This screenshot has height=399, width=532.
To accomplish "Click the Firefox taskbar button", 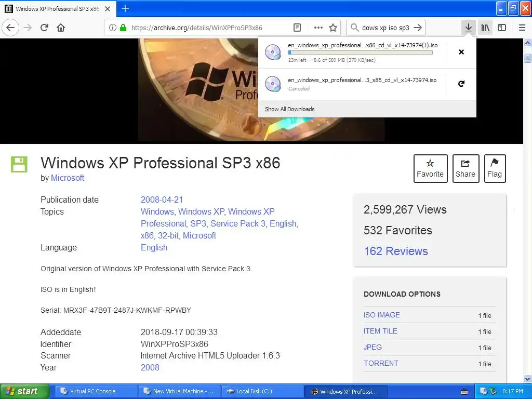I will point(345,391).
